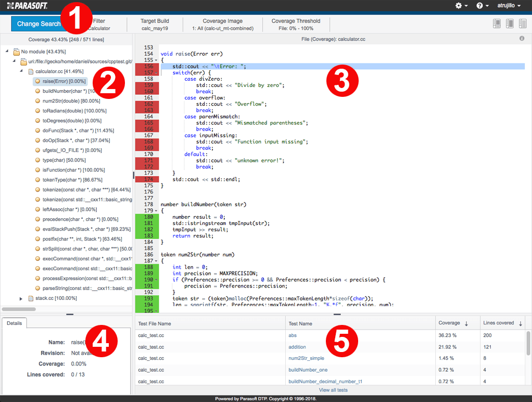Click the Coverage Image setting
532x402 pixels.
tap(223, 24)
